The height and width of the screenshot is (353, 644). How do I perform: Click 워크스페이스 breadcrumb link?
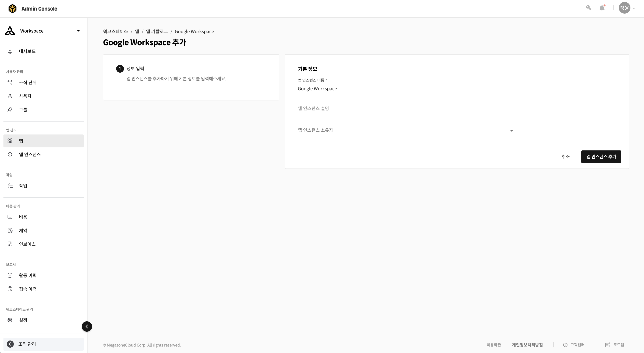[115, 31]
